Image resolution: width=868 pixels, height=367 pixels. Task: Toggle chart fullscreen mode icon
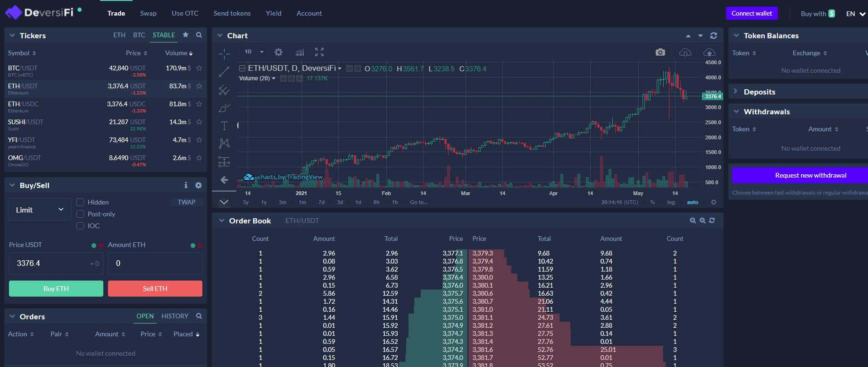pyautogui.click(x=319, y=52)
